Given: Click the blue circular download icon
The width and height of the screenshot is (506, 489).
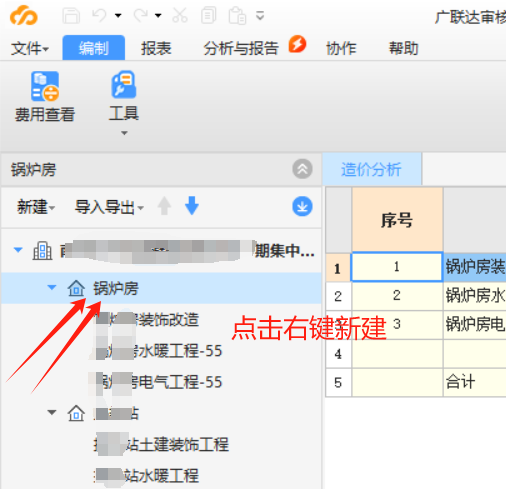Looking at the screenshot, I should click(302, 206).
